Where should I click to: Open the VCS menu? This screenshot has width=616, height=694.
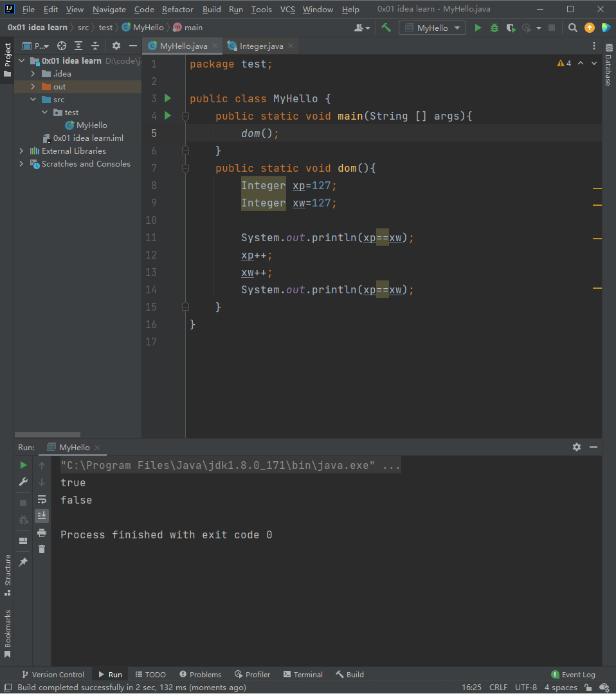[287, 9]
